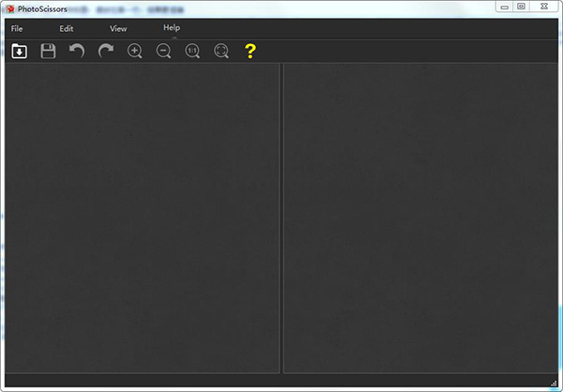The image size is (563, 392).
Task: Open the Help menu
Action: pos(172,27)
